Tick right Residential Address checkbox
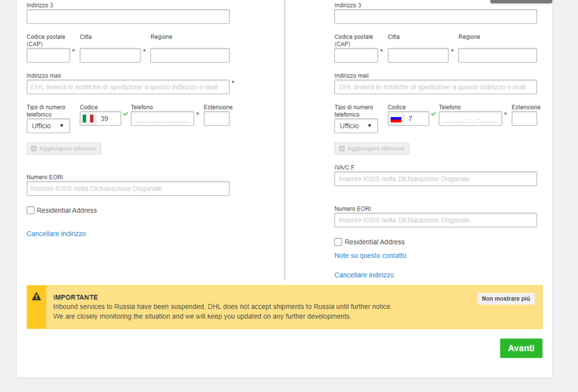 (x=338, y=242)
